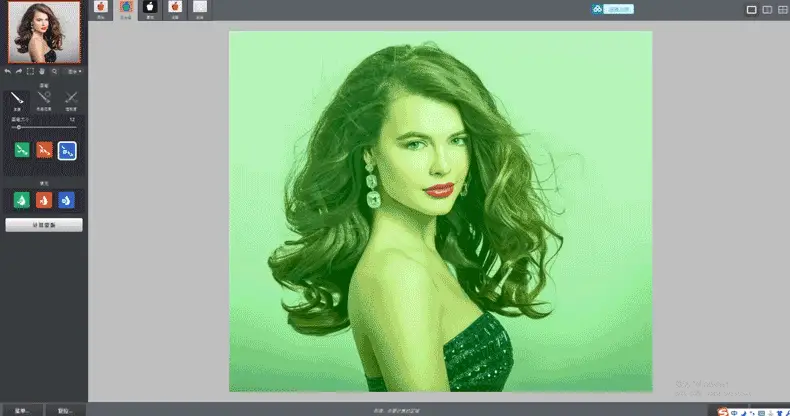The width and height of the screenshot is (790, 416).
Task: Open the zoom level dropdown in sidebar
Action: coord(75,72)
